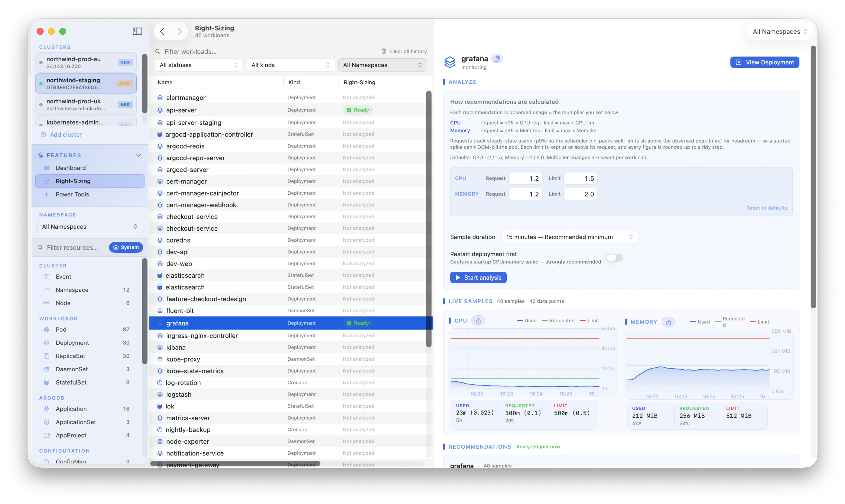Image resolution: width=845 pixels, height=504 pixels.
Task: Click the DaemonSet icon in Workloads
Action: click(47, 369)
